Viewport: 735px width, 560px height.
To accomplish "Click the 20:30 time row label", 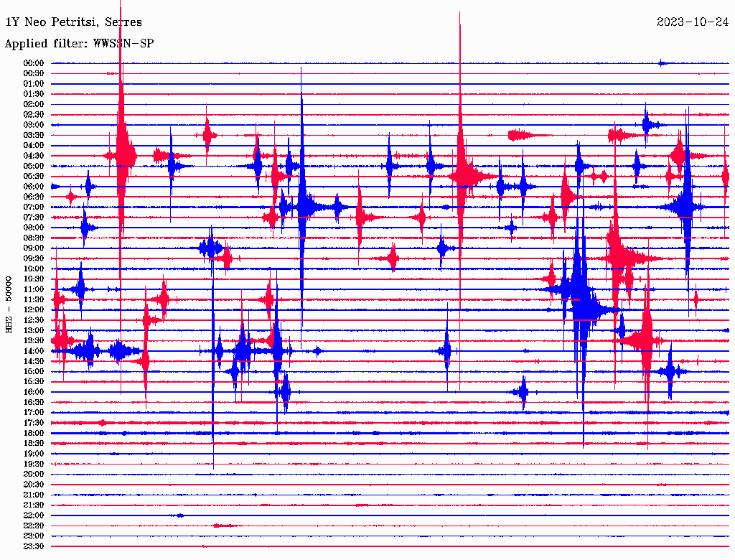I will click(34, 485).
